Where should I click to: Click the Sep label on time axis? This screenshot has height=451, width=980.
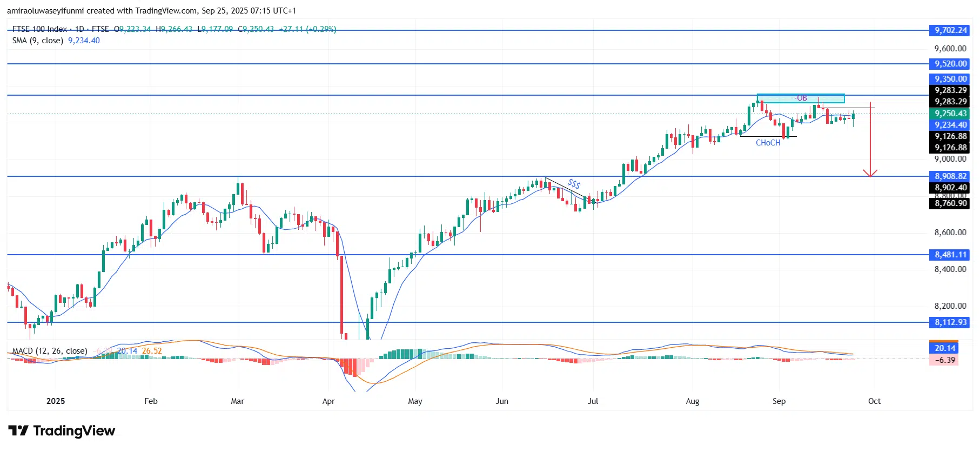pyautogui.click(x=779, y=401)
